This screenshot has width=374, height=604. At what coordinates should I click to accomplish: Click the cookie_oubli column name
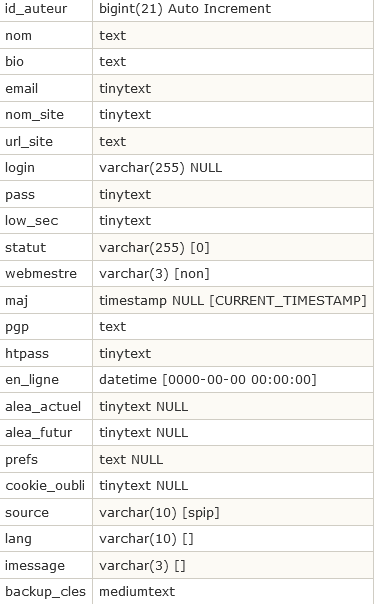pos(45,486)
